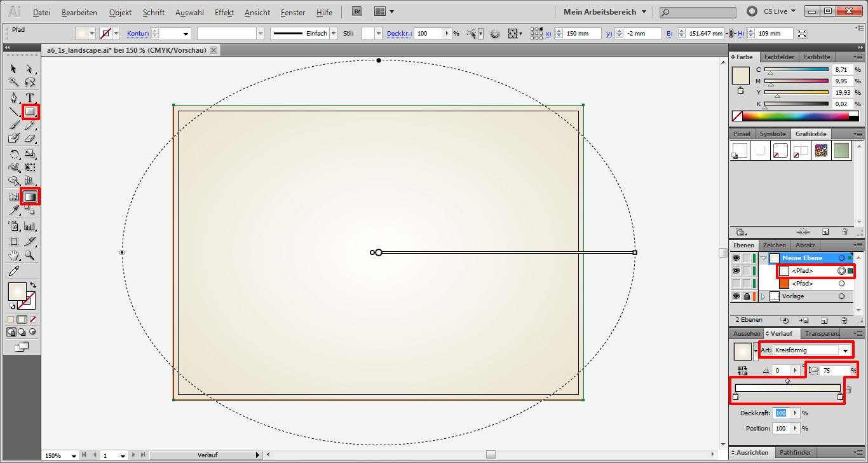Click the Hand tool

click(x=14, y=255)
